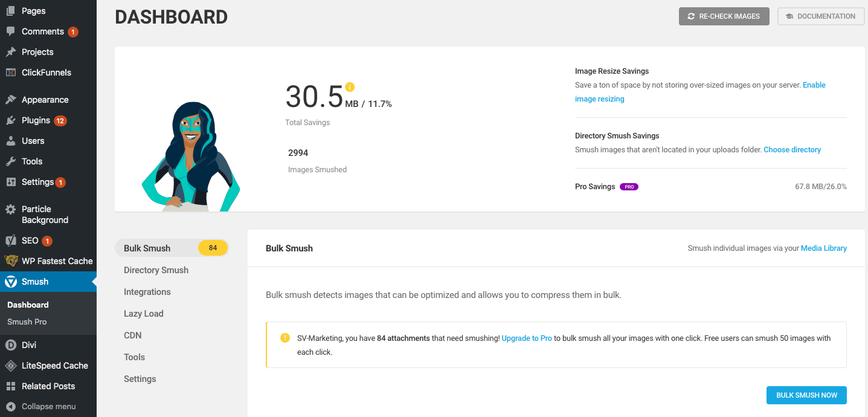This screenshot has height=417, width=868.
Task: Click the Particle Background gear icon
Action: [x=11, y=210]
